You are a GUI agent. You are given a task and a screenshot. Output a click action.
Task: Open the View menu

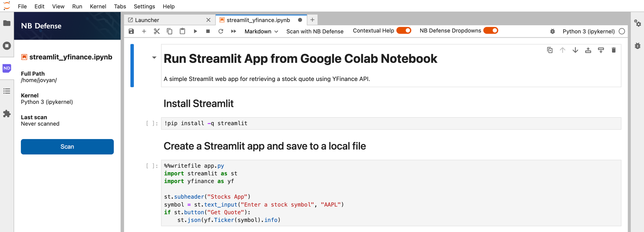pyautogui.click(x=58, y=6)
